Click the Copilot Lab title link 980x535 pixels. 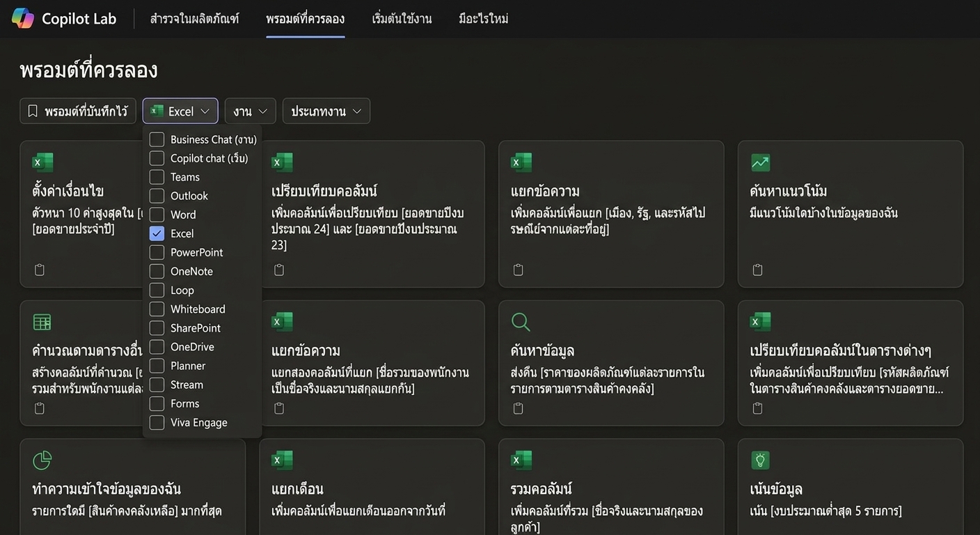click(x=79, y=19)
